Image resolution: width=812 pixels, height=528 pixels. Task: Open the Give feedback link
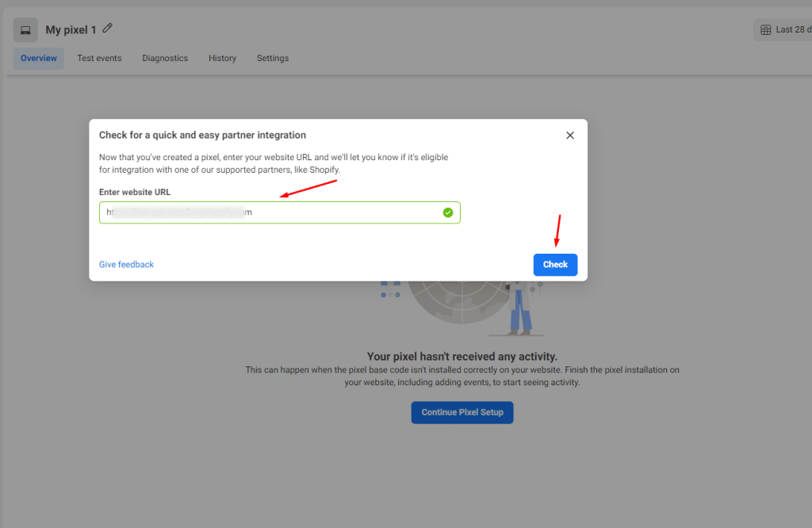click(x=126, y=264)
